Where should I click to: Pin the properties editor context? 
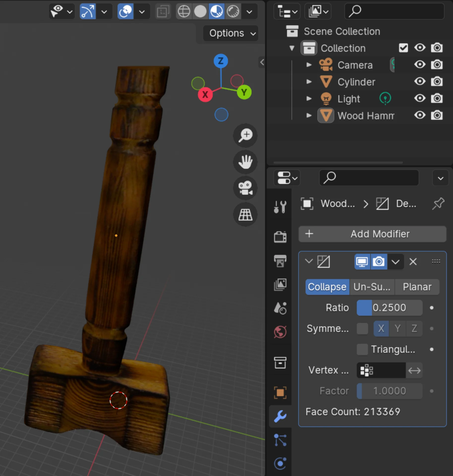[x=438, y=204]
